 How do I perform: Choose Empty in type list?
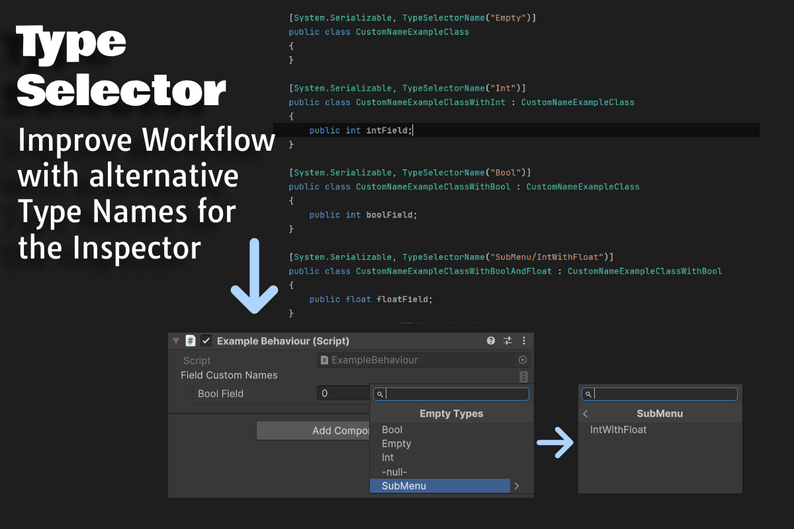pos(451,444)
